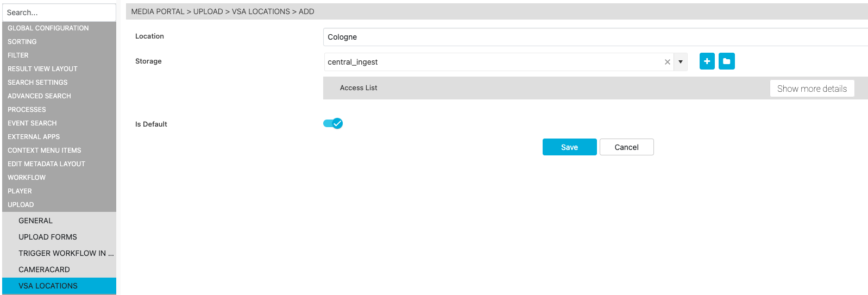Open TRIGGER WORKFLOW IN submenu item

[x=66, y=253]
